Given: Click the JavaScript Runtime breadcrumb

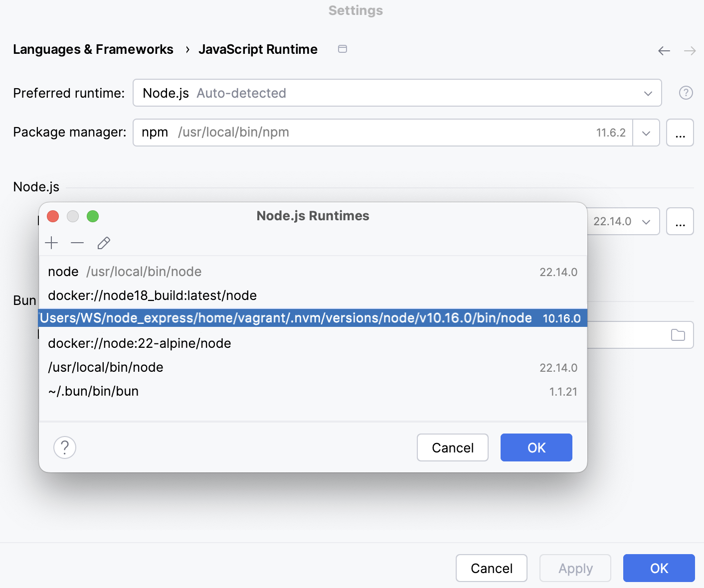Looking at the screenshot, I should point(258,49).
